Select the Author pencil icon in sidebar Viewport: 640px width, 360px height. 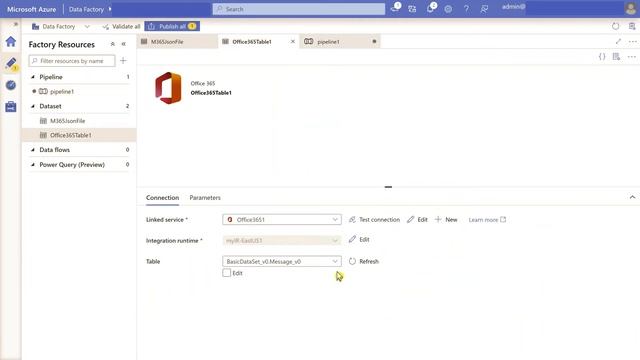[11, 64]
